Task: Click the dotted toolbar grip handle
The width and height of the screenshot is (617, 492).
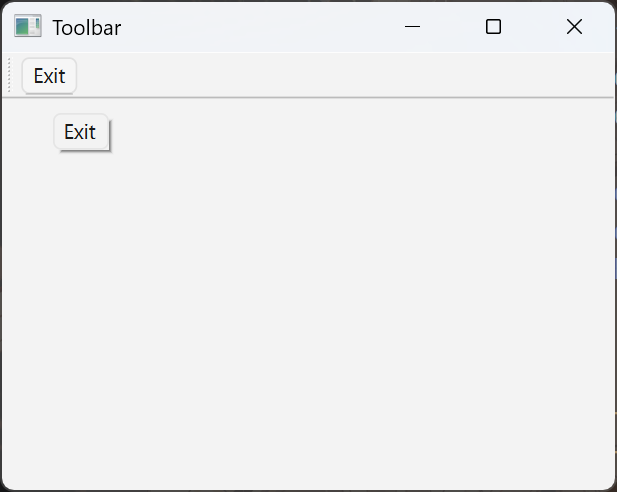Action: click(x=10, y=76)
